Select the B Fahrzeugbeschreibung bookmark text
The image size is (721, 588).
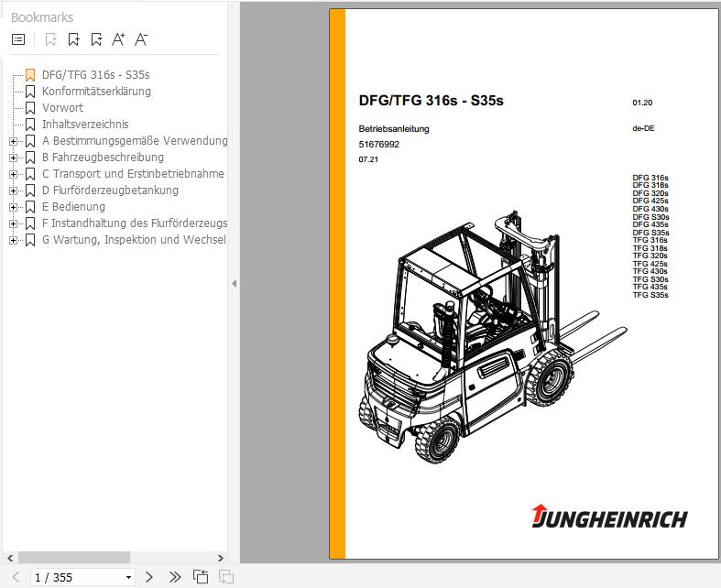[103, 158]
